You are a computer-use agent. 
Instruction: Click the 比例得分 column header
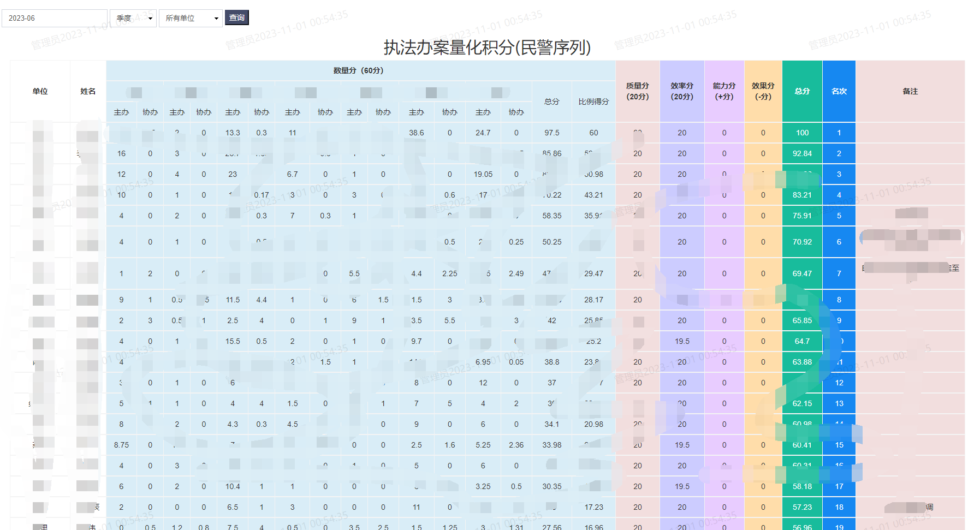(x=593, y=102)
